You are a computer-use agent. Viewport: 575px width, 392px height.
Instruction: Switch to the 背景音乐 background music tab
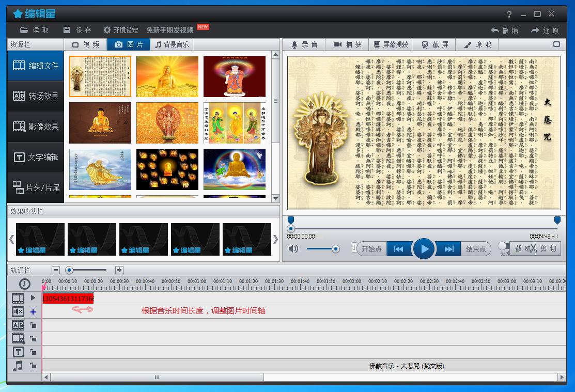[x=172, y=45]
